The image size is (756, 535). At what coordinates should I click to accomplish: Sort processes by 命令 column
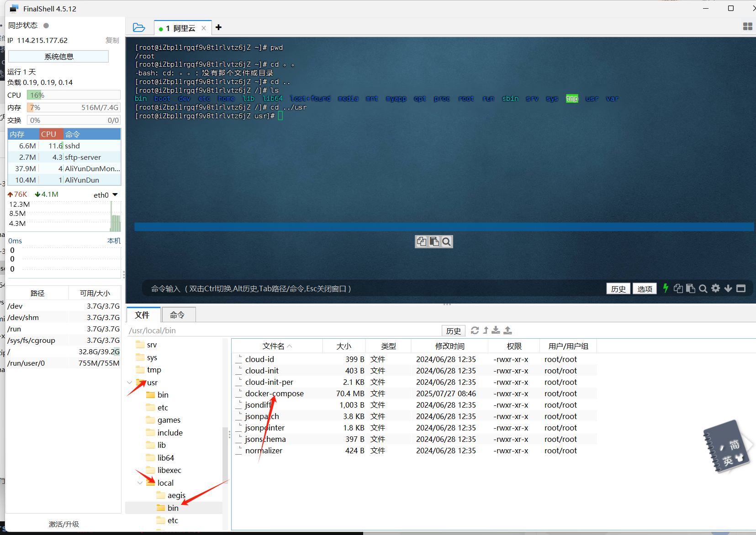(x=92, y=134)
